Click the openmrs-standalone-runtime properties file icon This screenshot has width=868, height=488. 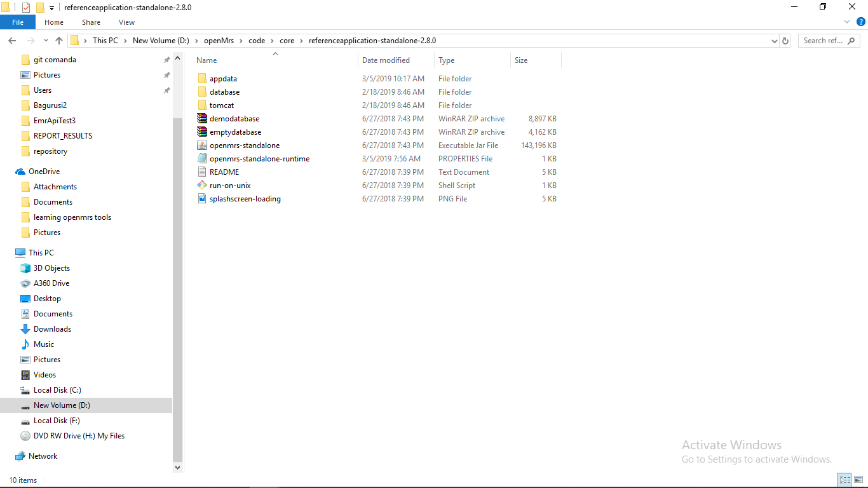tap(202, 159)
